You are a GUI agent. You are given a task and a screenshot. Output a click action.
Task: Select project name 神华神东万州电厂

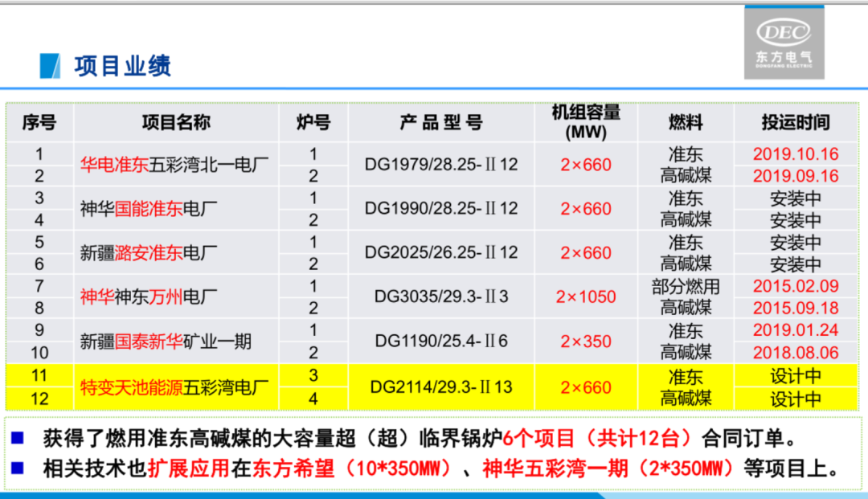[x=149, y=297]
